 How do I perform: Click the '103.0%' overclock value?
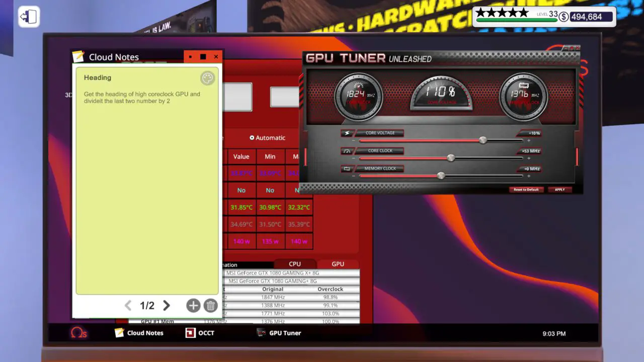[x=331, y=313]
